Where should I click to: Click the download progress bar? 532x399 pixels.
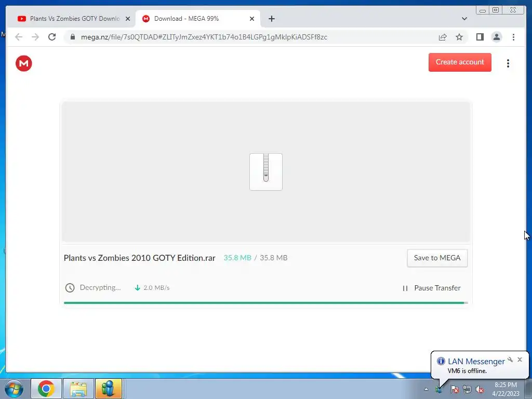click(265, 303)
